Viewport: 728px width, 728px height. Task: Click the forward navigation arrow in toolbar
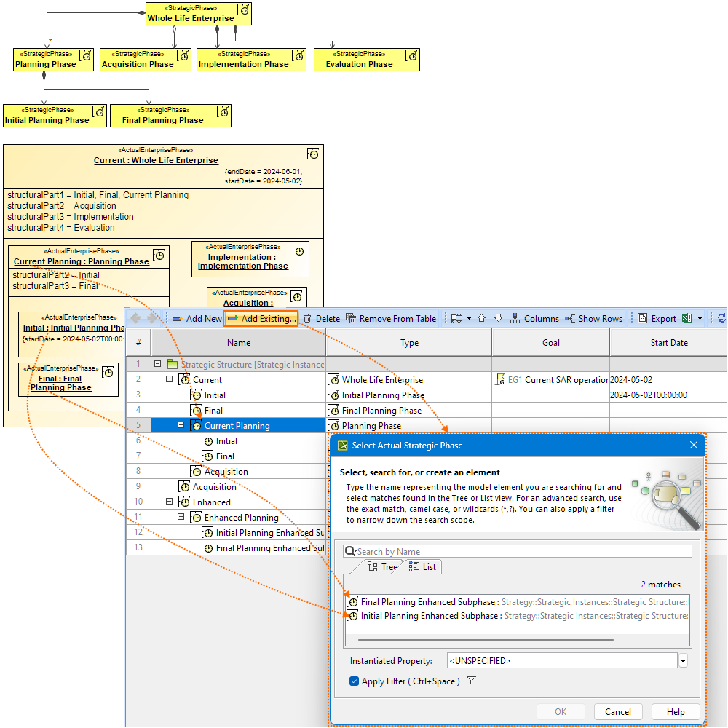152,318
